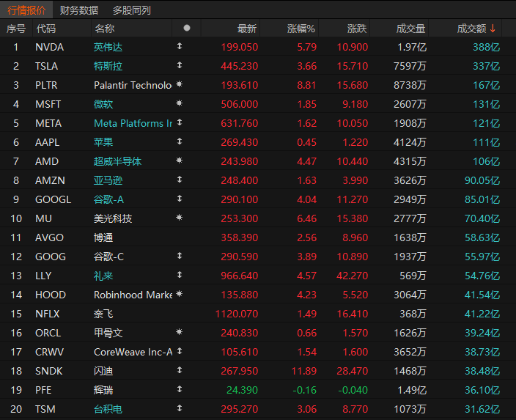The height and width of the screenshot is (420, 516).
Task: Open the 行情报价 tab
Action: [26, 10]
